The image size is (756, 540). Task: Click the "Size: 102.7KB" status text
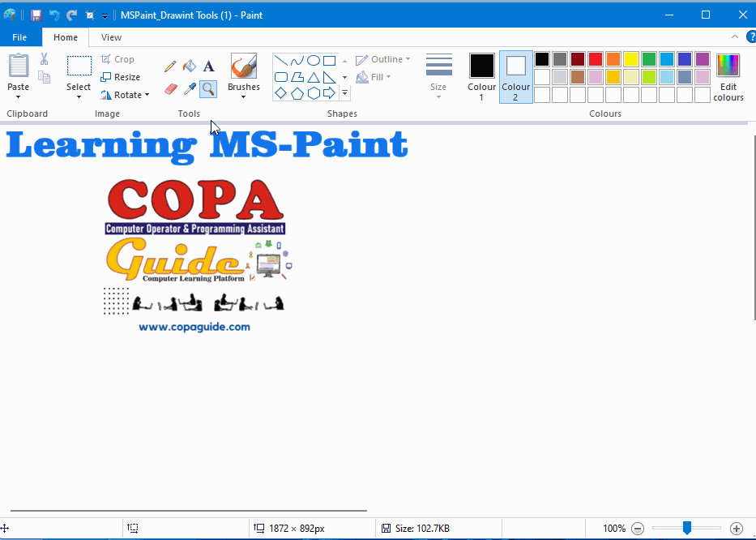pos(422,529)
